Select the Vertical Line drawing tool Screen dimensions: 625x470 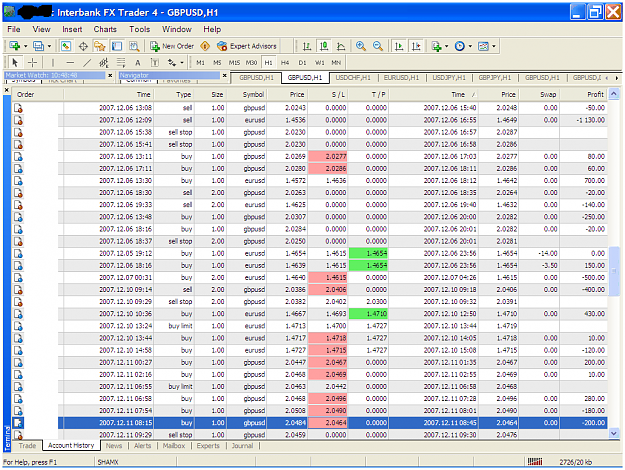click(x=53, y=63)
